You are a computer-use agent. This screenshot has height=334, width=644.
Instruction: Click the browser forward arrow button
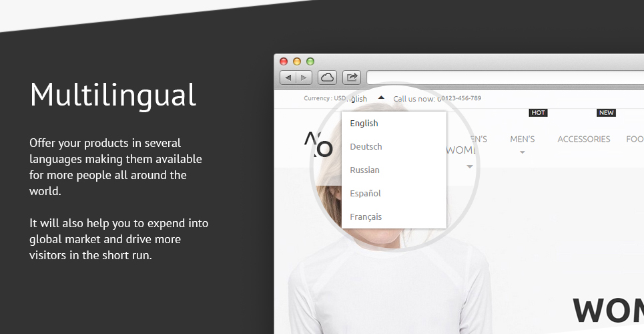(x=304, y=77)
